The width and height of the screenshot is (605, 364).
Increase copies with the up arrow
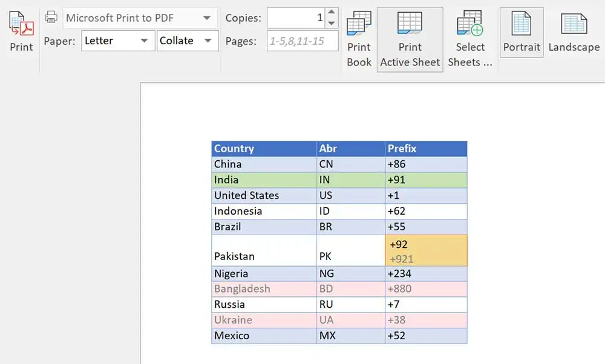point(332,12)
